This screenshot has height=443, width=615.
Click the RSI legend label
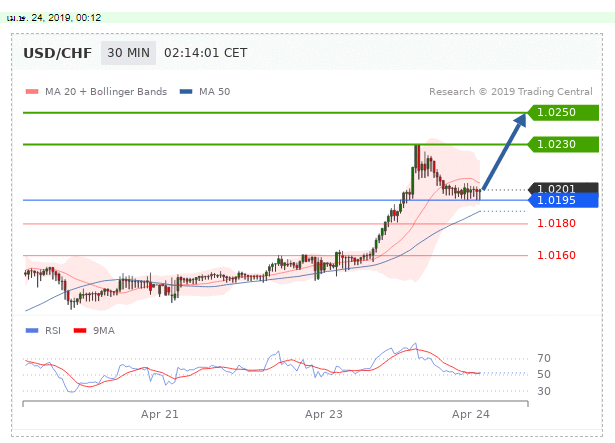pyautogui.click(x=53, y=331)
